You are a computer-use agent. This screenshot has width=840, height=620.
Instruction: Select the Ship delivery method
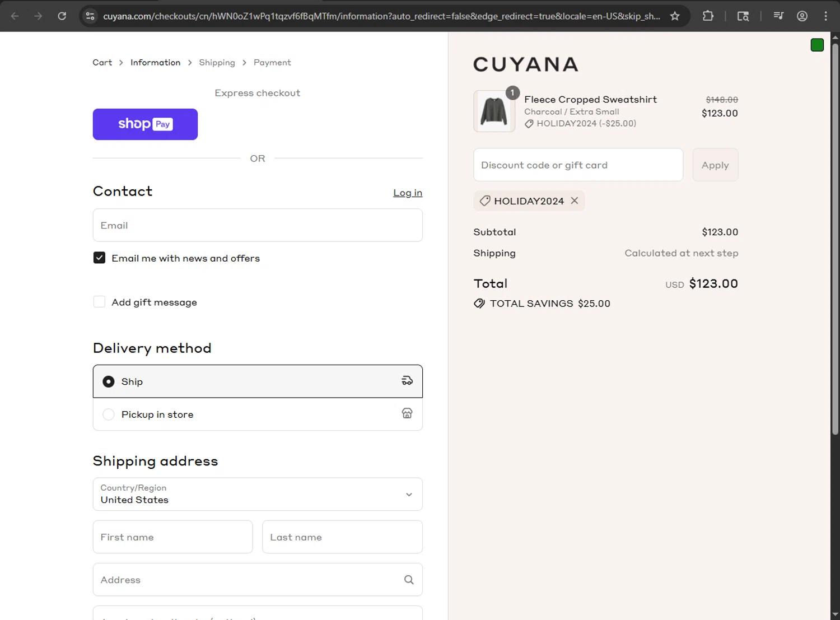[258, 381]
